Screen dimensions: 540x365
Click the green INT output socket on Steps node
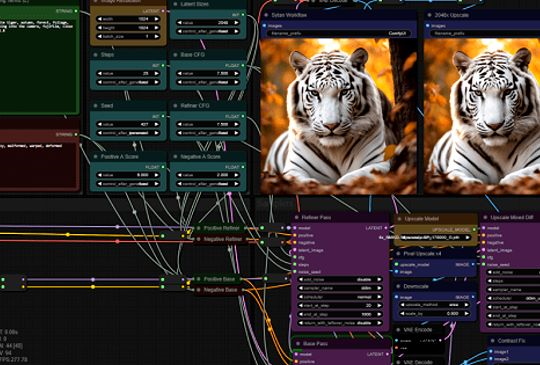click(x=163, y=65)
